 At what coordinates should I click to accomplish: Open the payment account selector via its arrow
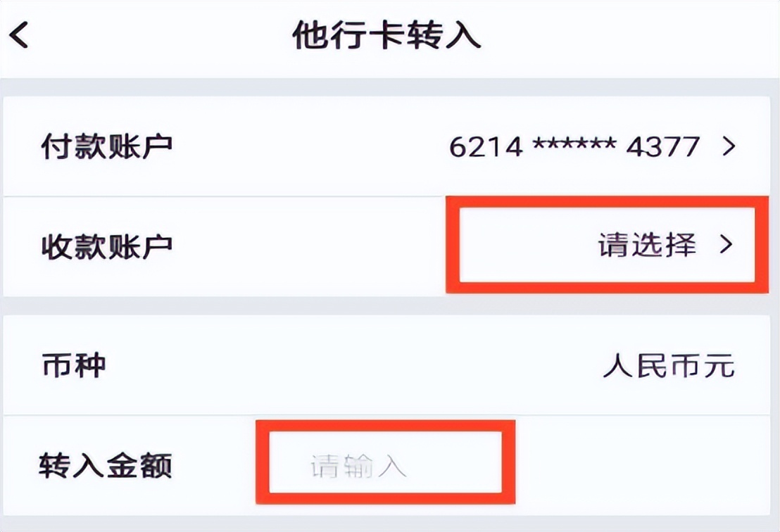coord(730,146)
